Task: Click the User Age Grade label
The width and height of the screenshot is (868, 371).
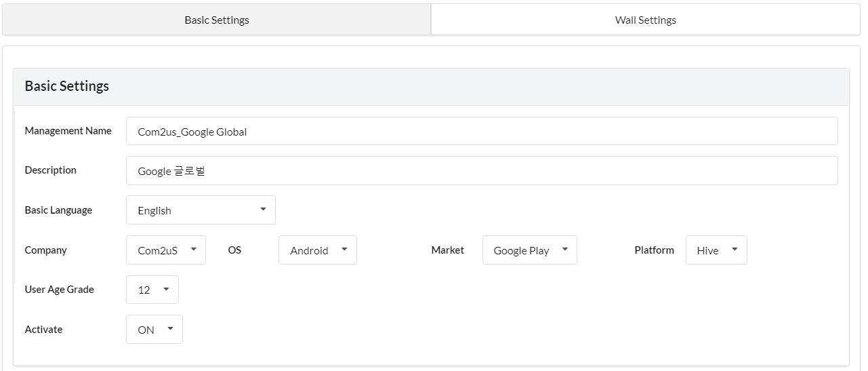Action: [x=59, y=290]
